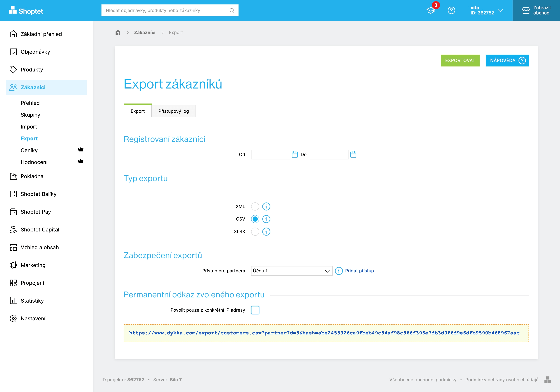Click info icon next to XML option
Screen dimensions: 560x392
point(266,206)
